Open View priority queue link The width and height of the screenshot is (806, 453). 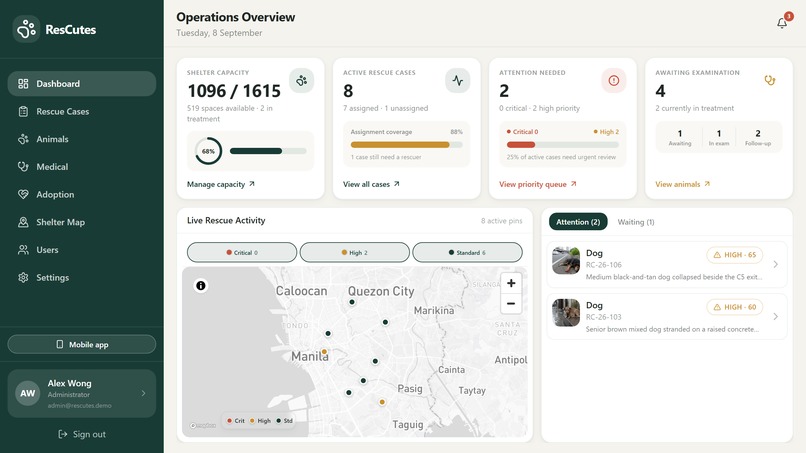(538, 184)
